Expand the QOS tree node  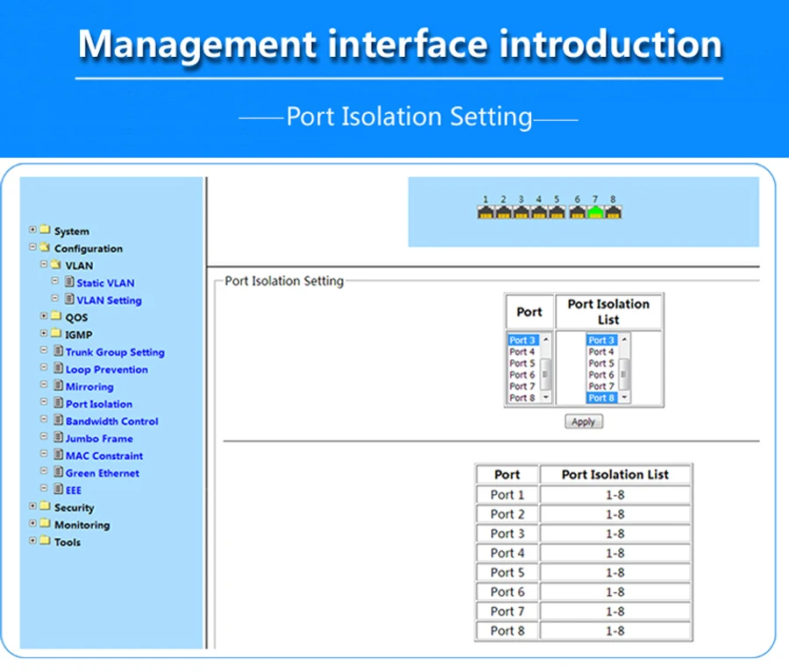click(44, 316)
